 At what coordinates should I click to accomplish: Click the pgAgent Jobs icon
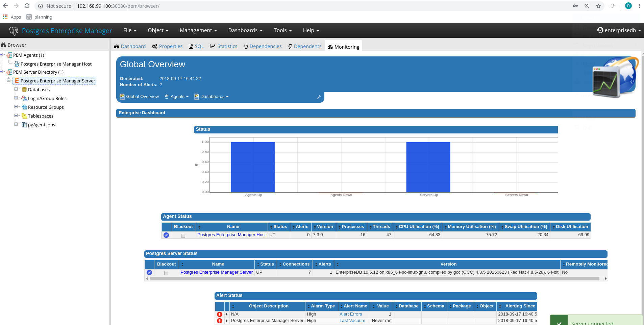[24, 125]
